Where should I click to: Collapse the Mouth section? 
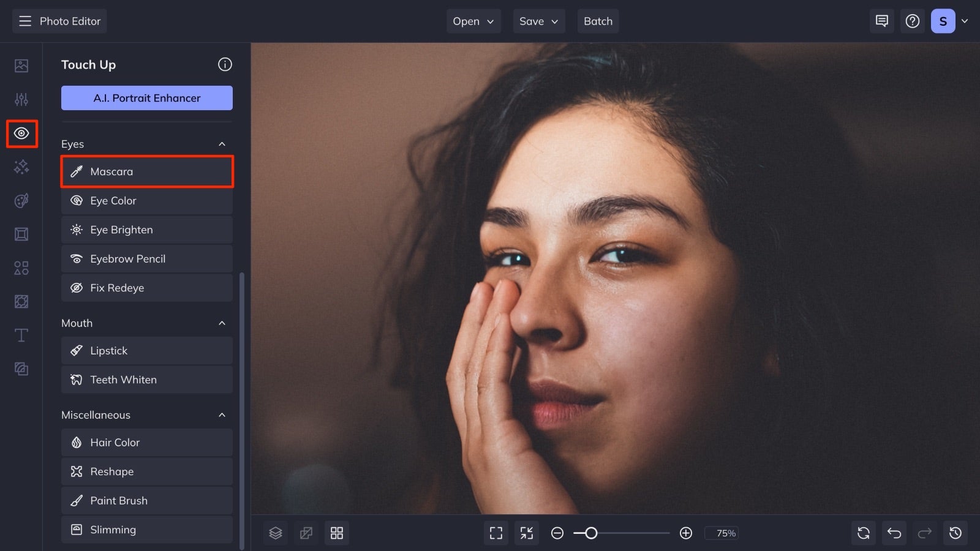(x=222, y=323)
